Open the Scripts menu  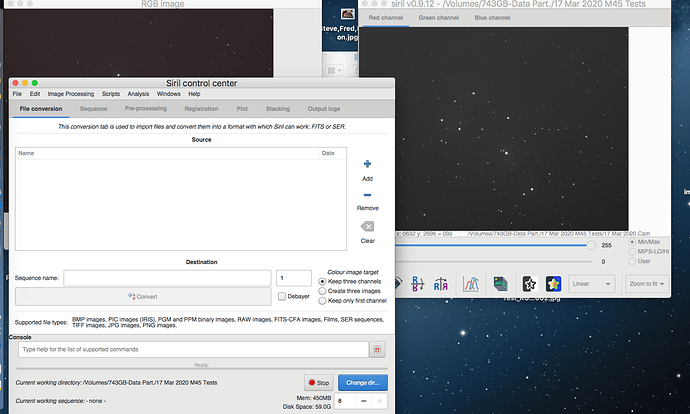click(x=110, y=94)
